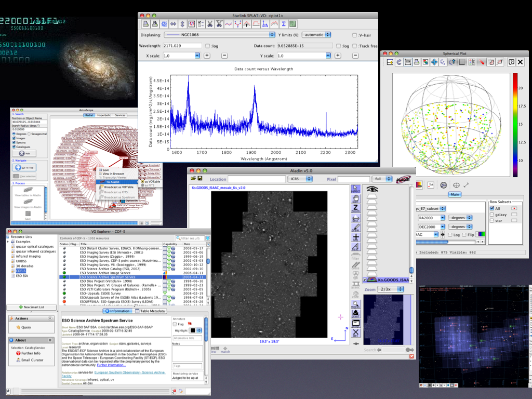
Task: Click the sigma statistics icon in SPLAT toolbar
Action: coord(284,24)
